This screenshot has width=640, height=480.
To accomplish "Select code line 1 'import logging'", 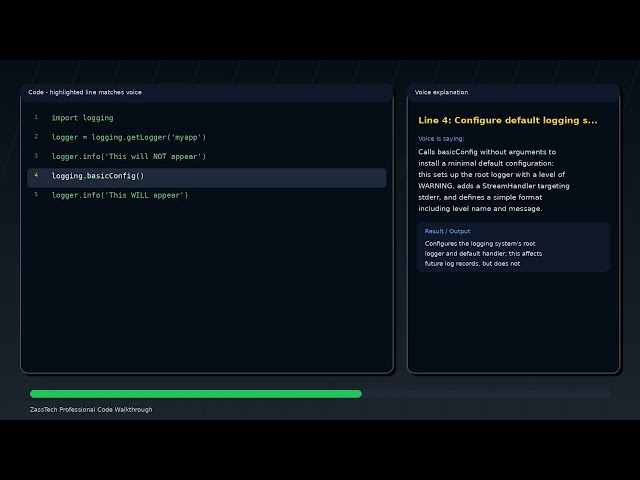I will (82, 118).
